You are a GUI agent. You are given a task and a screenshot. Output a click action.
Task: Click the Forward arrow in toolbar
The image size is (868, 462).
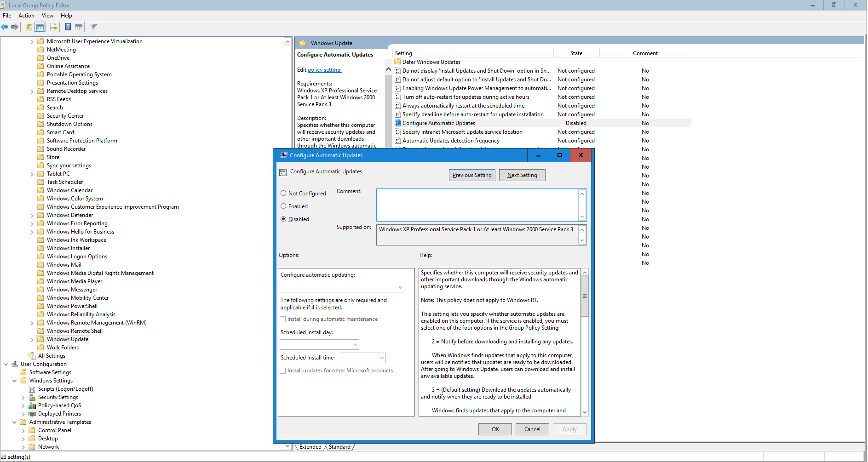[15, 27]
